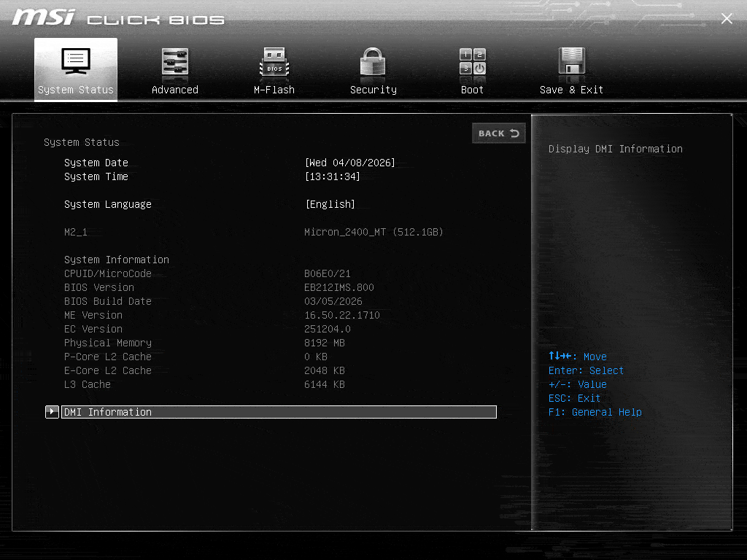Expand DMI Information arrow
The height and width of the screenshot is (560, 747).
tap(52, 412)
